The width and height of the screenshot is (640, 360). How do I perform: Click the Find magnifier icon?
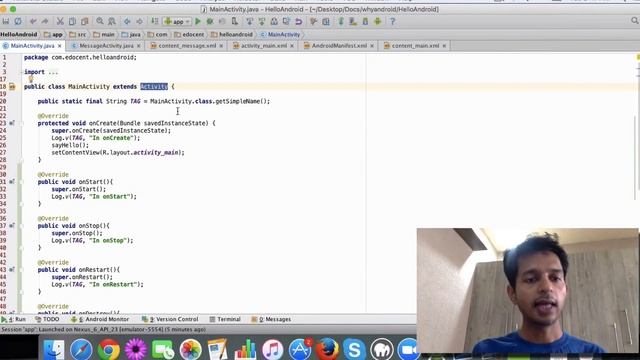click(x=100, y=21)
